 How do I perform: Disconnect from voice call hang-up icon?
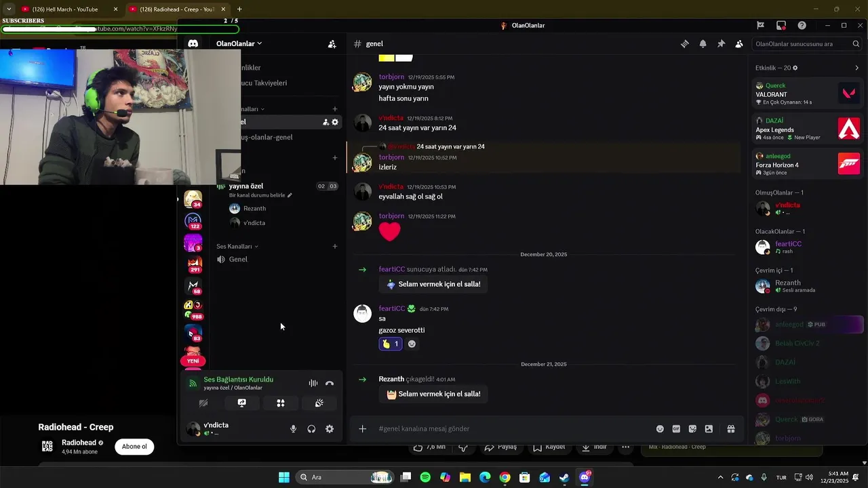330,384
